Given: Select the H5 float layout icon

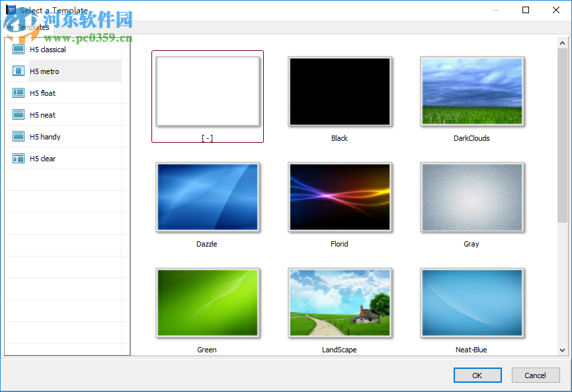Looking at the screenshot, I should [x=18, y=93].
